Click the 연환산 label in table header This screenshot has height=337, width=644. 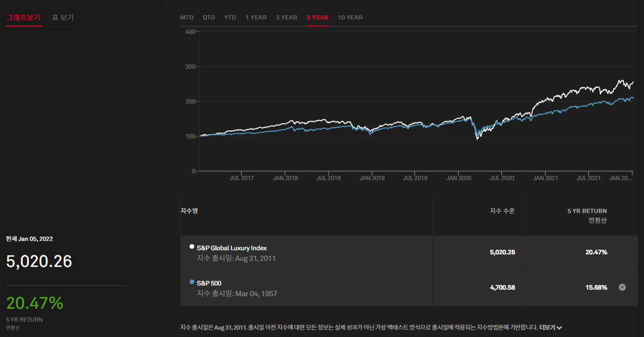point(598,220)
